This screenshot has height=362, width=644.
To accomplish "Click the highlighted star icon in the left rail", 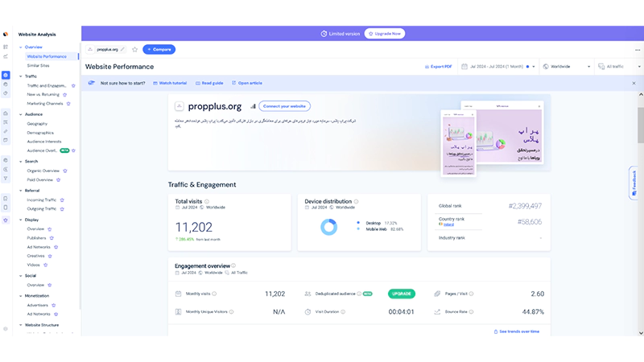I will [x=6, y=220].
